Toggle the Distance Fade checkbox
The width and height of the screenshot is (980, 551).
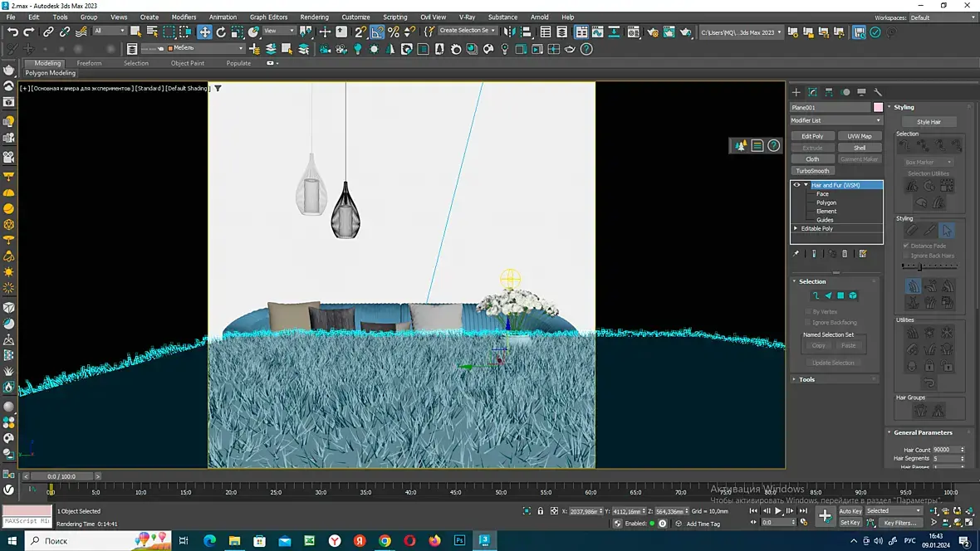pyautogui.click(x=906, y=246)
